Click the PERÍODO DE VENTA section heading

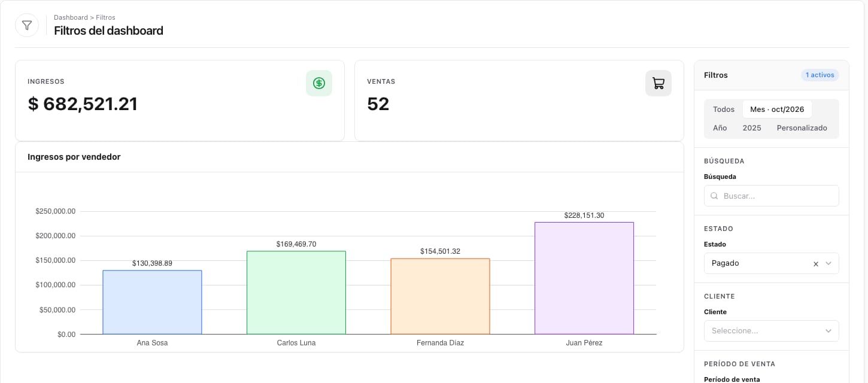pos(739,364)
